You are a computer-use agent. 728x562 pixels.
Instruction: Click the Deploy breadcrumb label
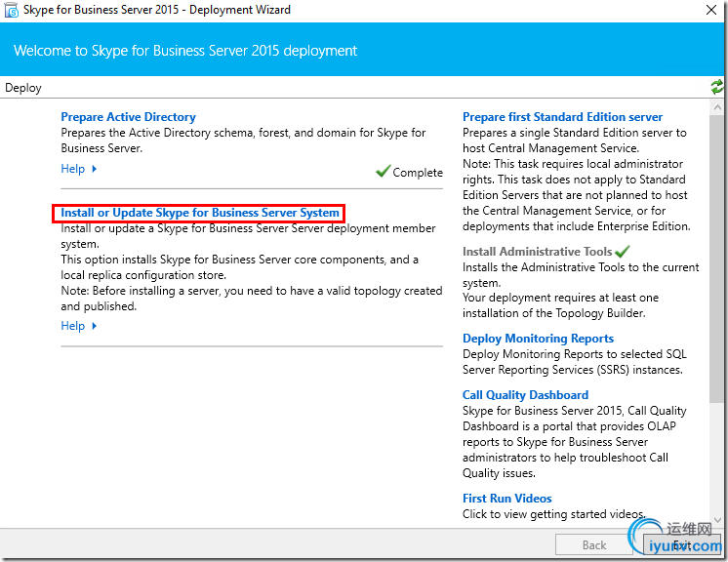coord(23,88)
